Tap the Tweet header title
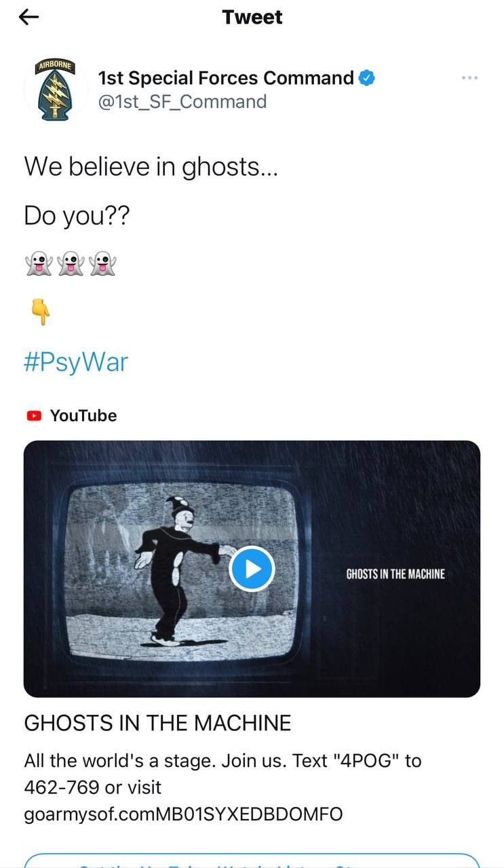 tap(252, 17)
